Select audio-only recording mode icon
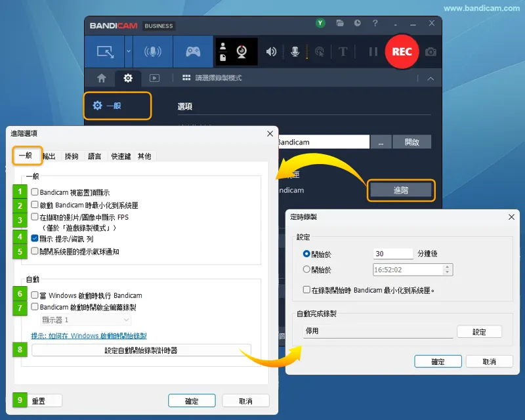The height and width of the screenshot is (420, 525). click(x=153, y=52)
